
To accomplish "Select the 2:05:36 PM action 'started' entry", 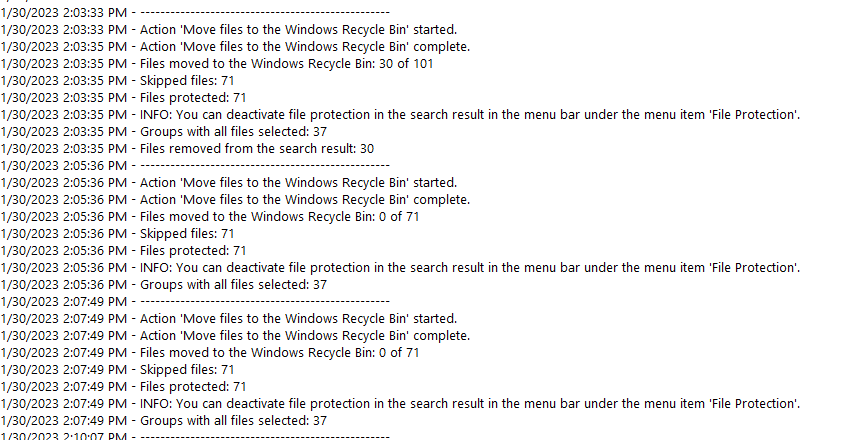I will click(228, 182).
